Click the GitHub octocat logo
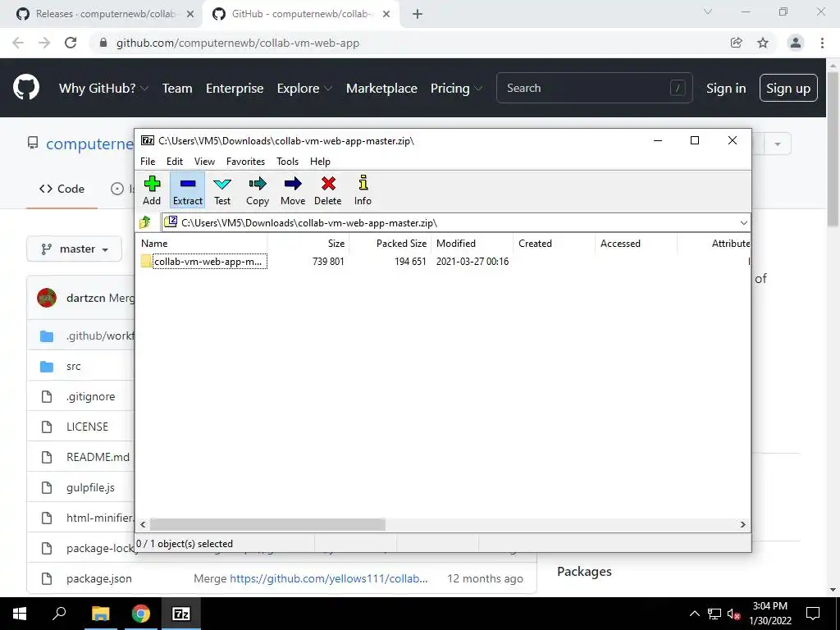Image resolution: width=840 pixels, height=630 pixels. (25, 88)
